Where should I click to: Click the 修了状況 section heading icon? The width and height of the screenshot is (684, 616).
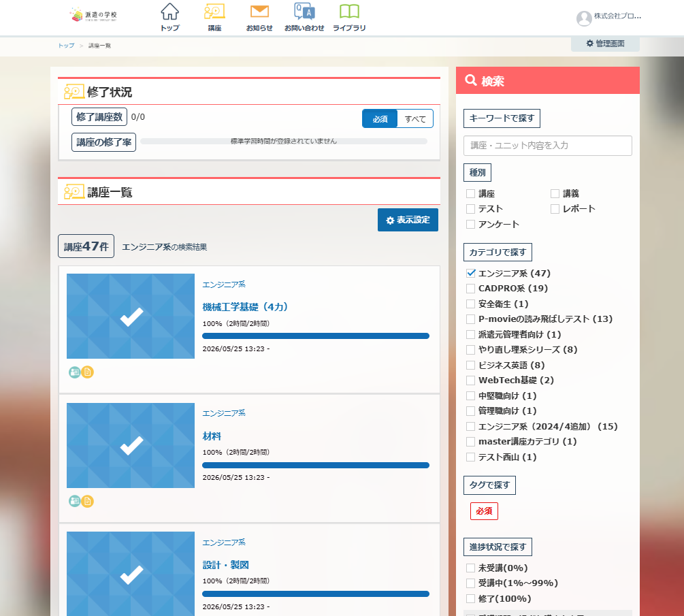click(x=74, y=92)
